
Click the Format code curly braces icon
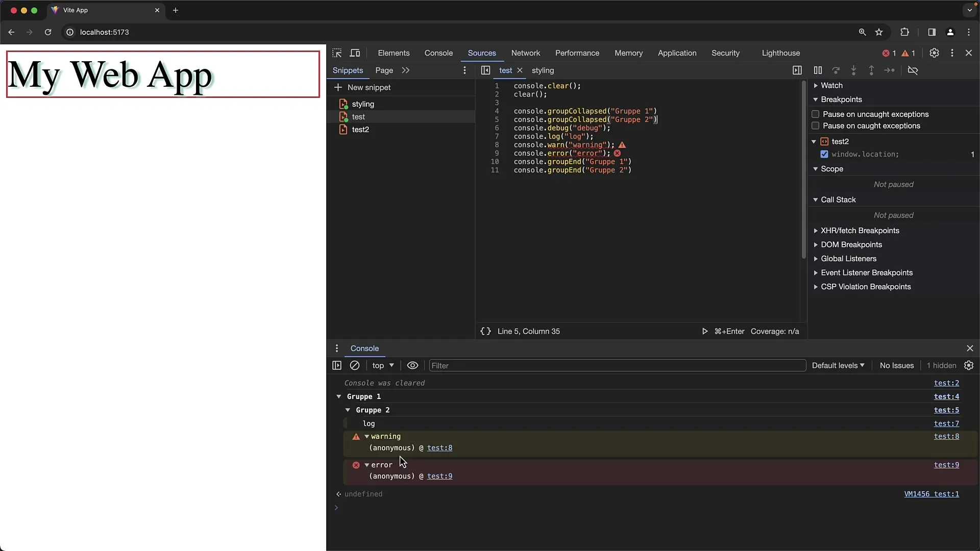coord(486,331)
